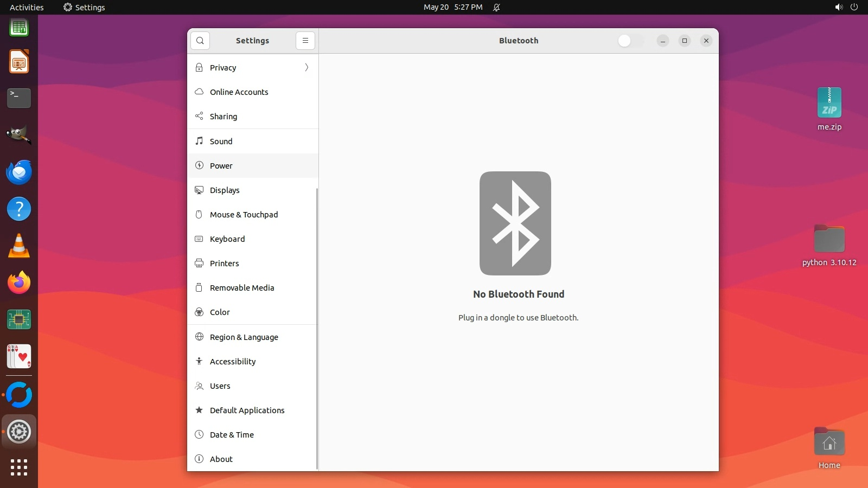Open the Sharing settings panel

pos(223,117)
